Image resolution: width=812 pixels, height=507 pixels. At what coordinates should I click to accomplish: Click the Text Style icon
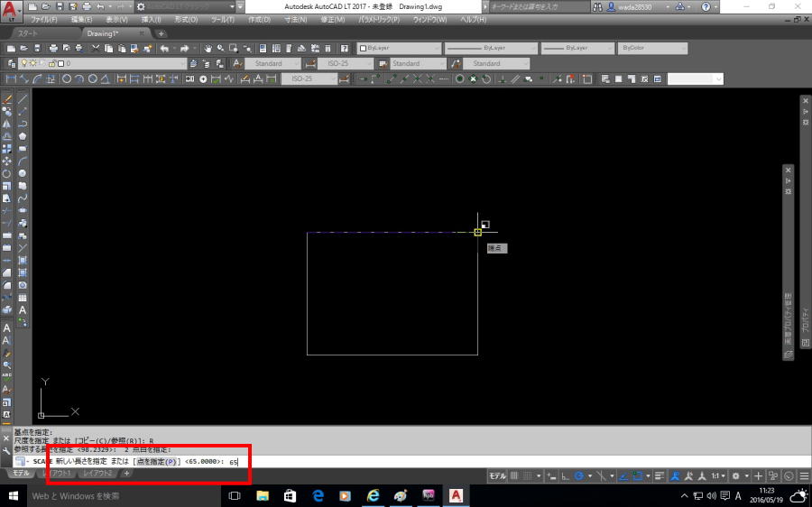237,63
